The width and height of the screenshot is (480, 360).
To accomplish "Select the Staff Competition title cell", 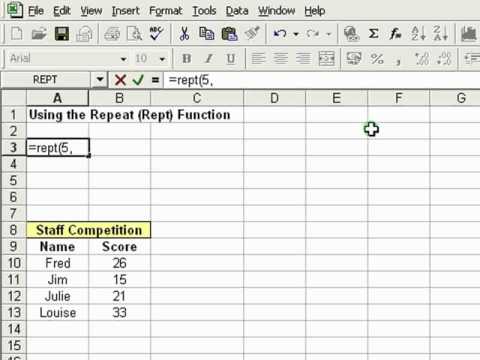I will (89, 230).
